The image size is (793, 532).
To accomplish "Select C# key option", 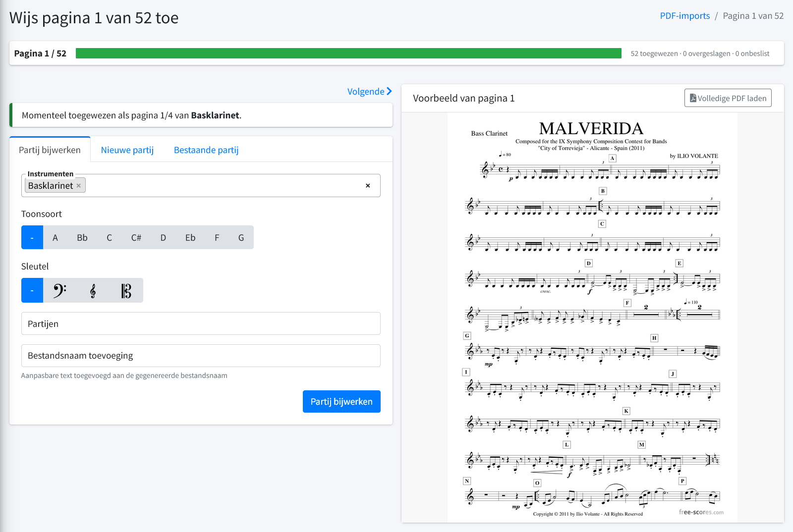I will pos(136,238).
